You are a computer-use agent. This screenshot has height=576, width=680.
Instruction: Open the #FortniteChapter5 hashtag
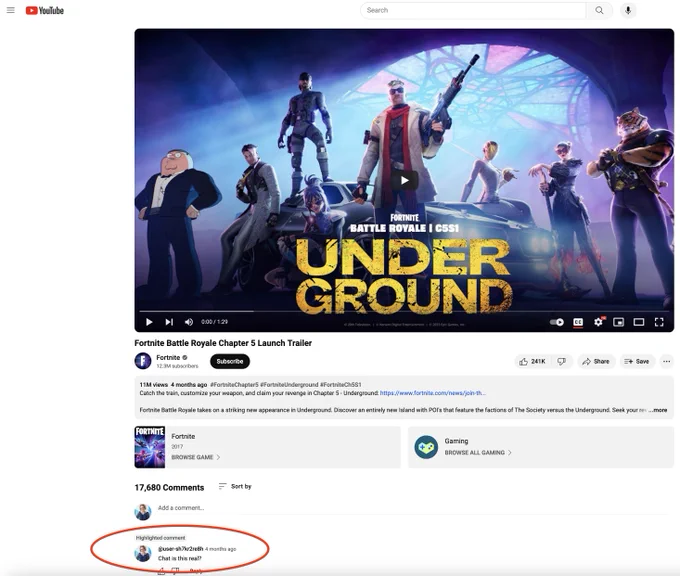(234, 385)
